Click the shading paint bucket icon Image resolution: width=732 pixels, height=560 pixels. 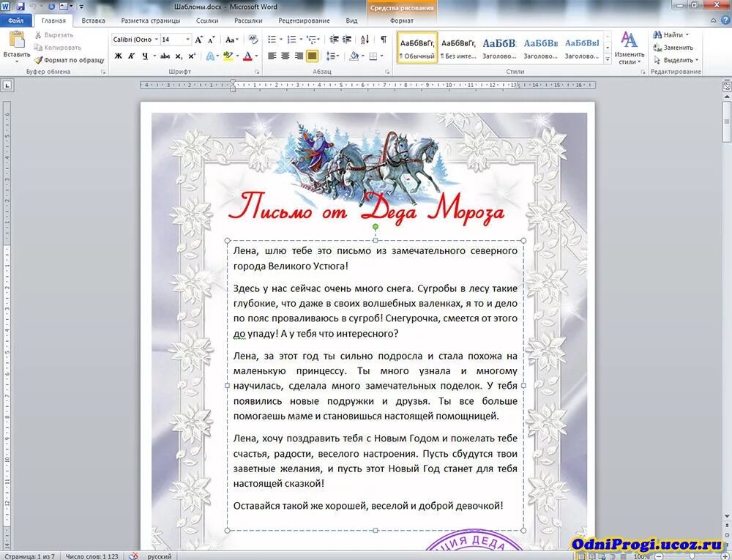(x=354, y=56)
